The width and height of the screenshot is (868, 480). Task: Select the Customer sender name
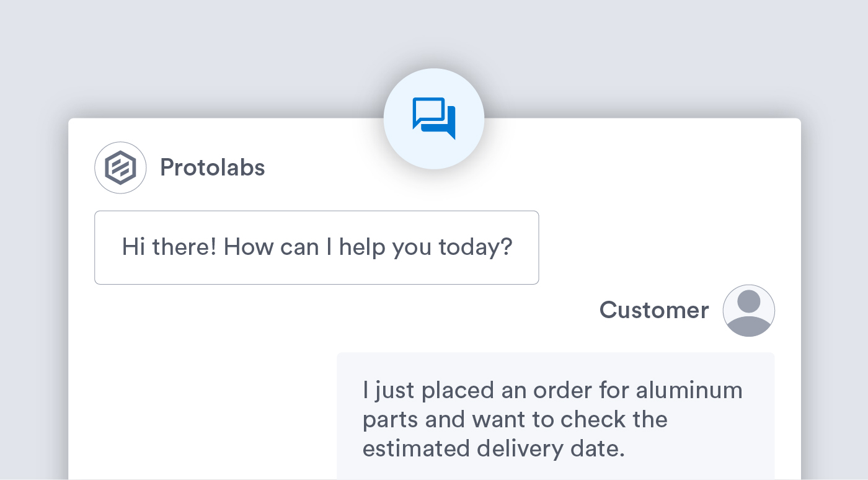click(x=653, y=310)
